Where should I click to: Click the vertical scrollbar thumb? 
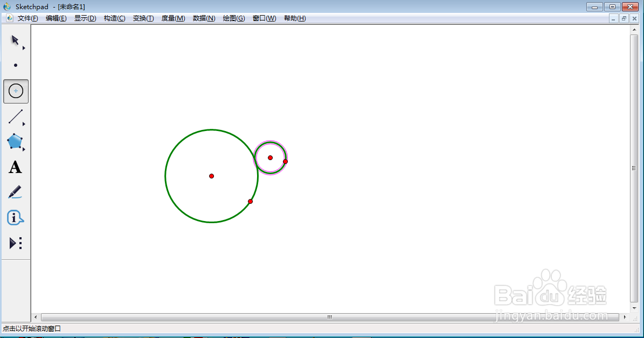[634, 168]
